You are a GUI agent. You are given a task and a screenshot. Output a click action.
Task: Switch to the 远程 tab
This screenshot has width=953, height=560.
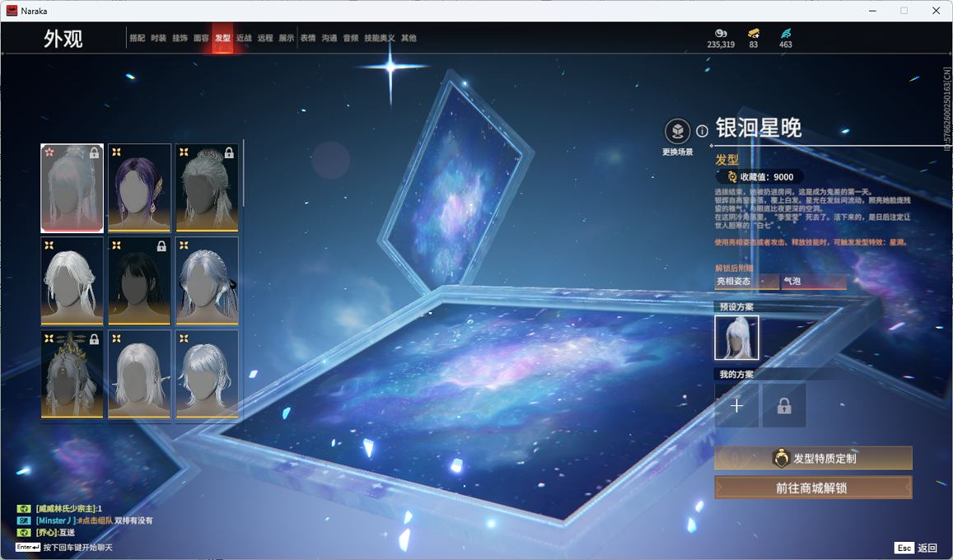[x=265, y=38]
